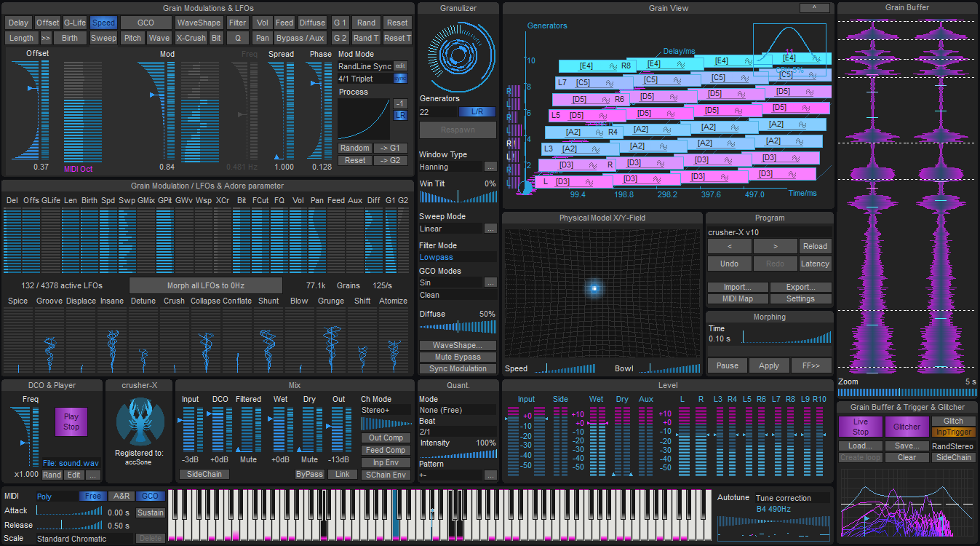This screenshot has height=546, width=980.
Task: Toggle the L/R generators button
Action: 477,112
